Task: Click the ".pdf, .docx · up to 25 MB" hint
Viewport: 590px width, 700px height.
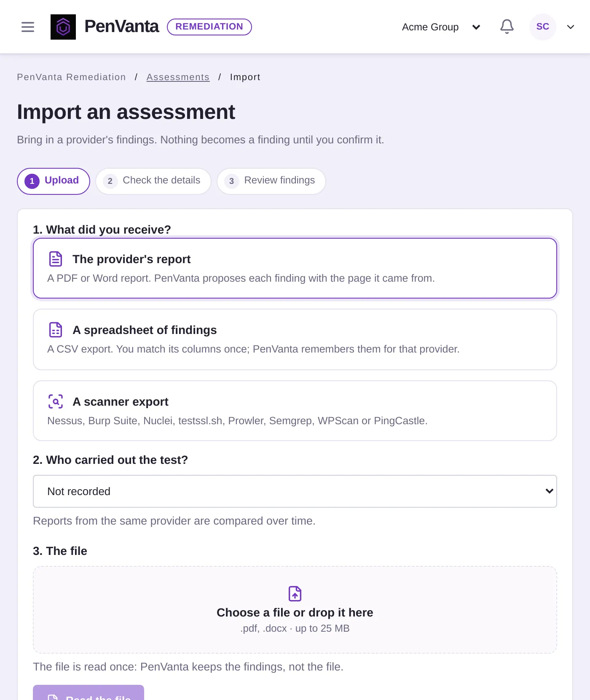Action: click(x=295, y=628)
